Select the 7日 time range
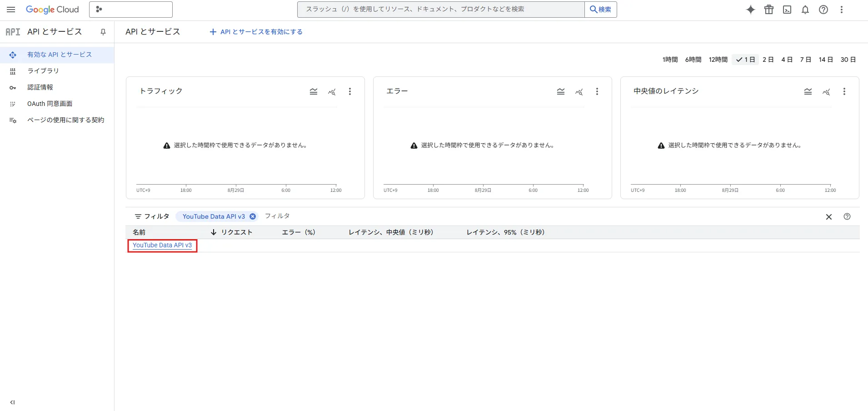Image resolution: width=868 pixels, height=411 pixels. tap(805, 60)
